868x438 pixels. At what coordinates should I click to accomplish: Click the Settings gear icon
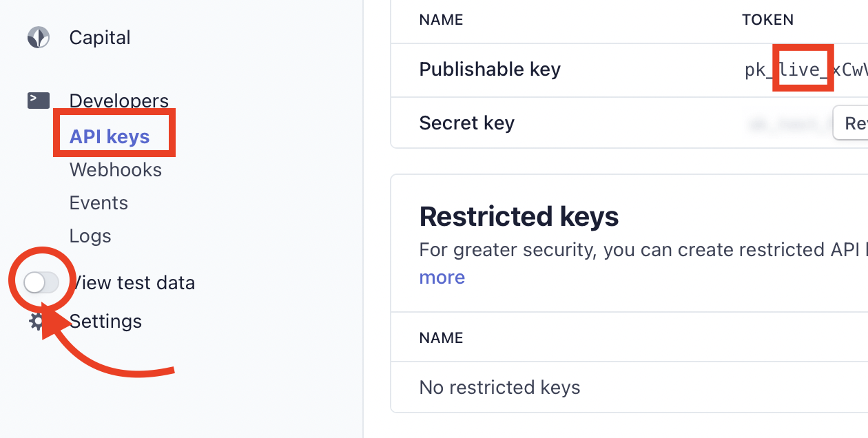point(37,322)
